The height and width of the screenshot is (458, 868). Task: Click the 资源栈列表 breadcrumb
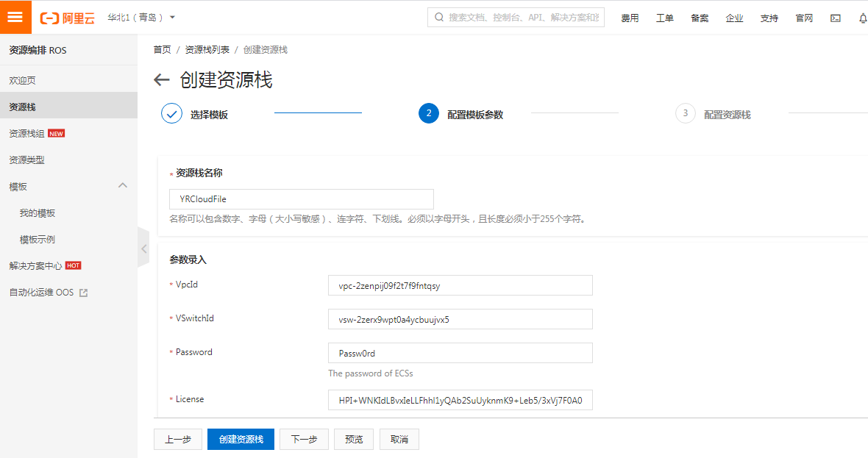click(x=207, y=50)
